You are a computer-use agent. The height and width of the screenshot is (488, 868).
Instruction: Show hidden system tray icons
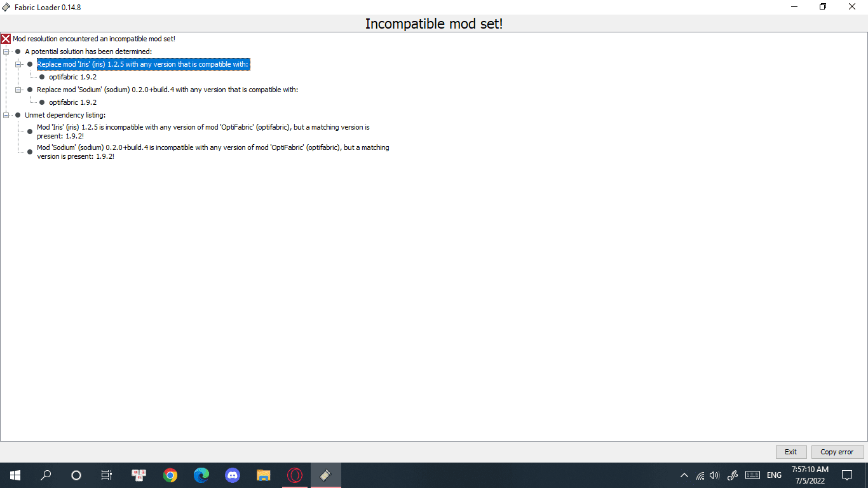(x=684, y=475)
